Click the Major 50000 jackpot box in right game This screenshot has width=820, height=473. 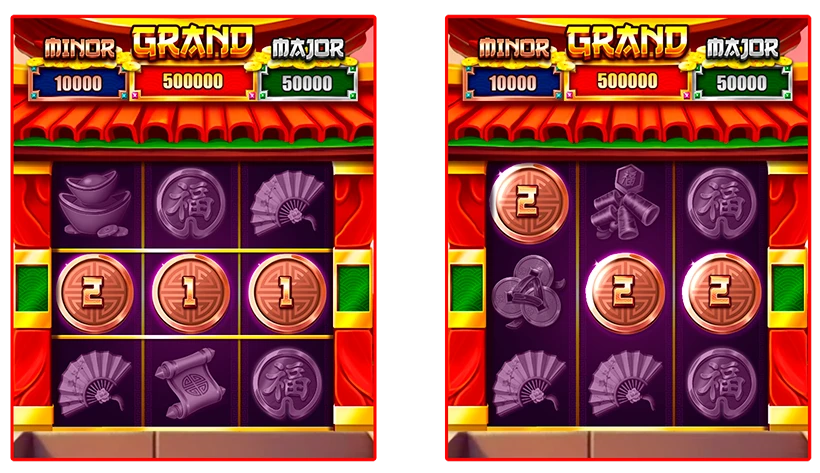pyautogui.click(x=742, y=83)
